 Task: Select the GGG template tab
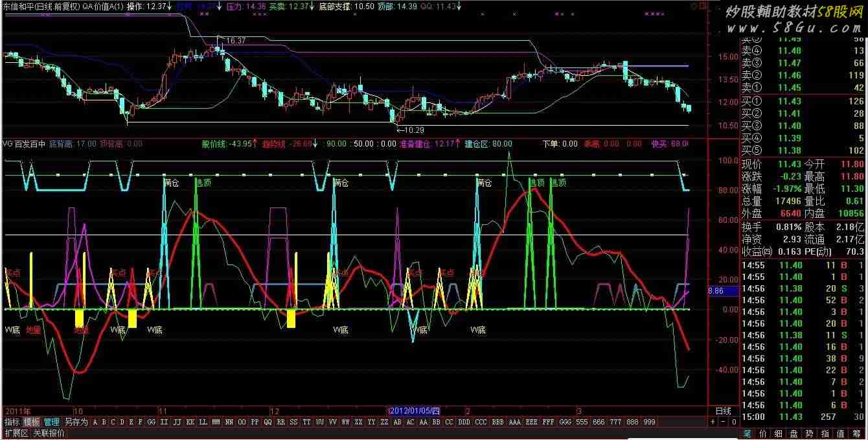(x=565, y=422)
